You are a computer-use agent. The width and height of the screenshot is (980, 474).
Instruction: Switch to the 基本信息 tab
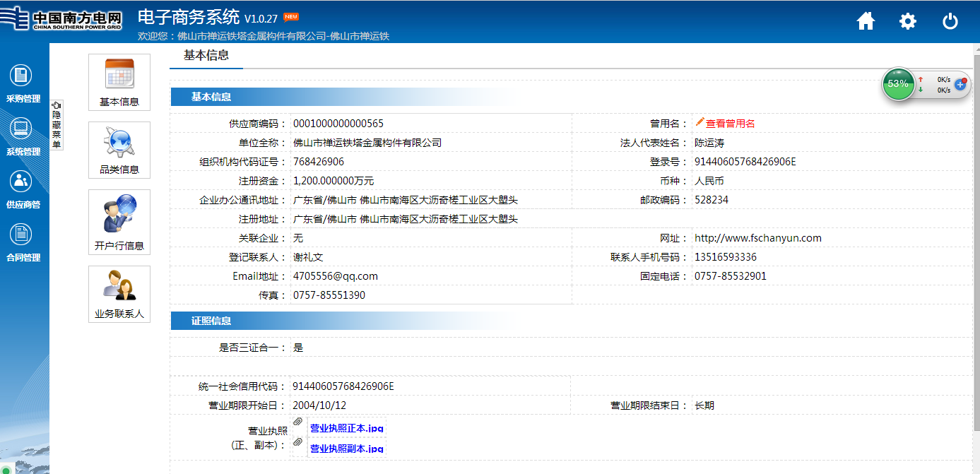(x=206, y=55)
